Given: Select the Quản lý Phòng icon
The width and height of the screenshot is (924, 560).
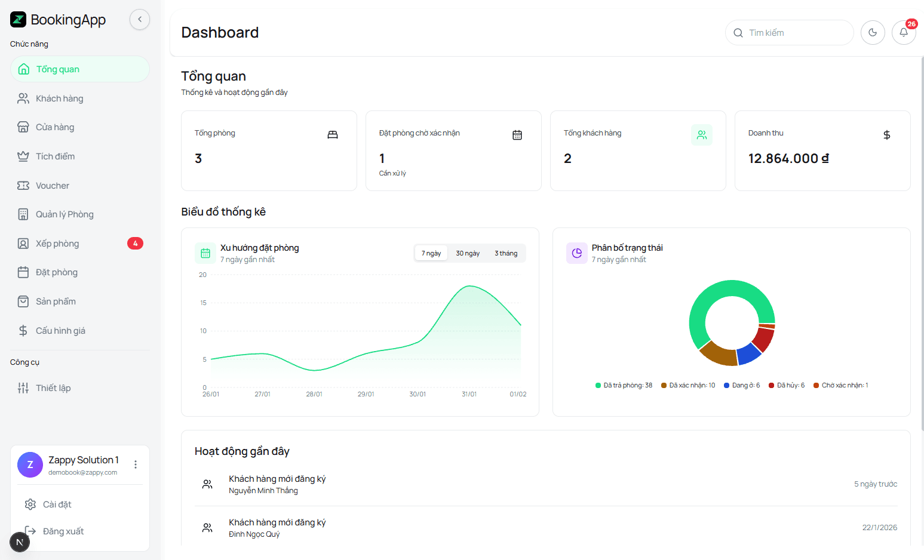Looking at the screenshot, I should 23,214.
